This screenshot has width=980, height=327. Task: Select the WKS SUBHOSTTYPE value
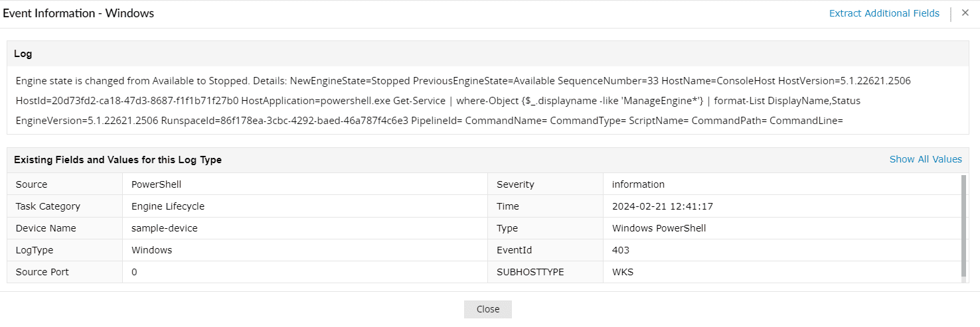pyautogui.click(x=622, y=272)
